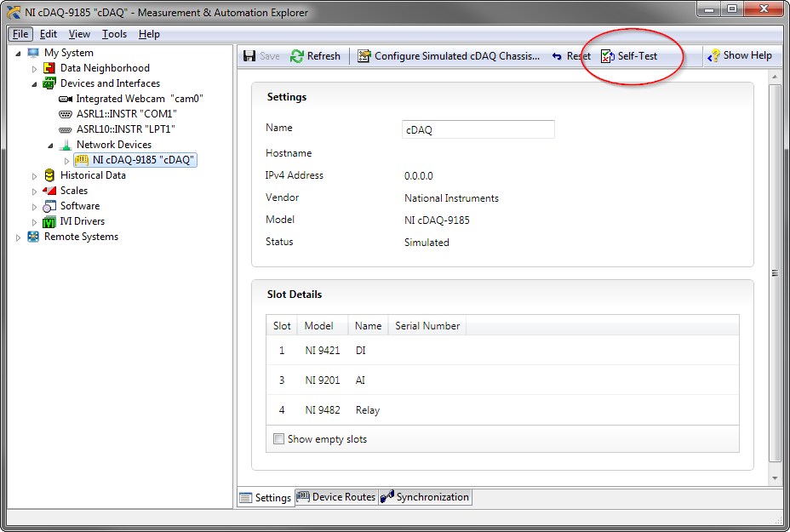Open the Edit menu

point(49,34)
